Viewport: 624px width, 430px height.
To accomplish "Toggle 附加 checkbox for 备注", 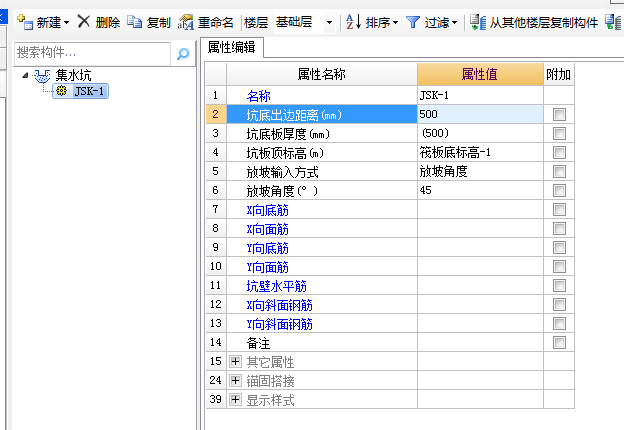I will [559, 342].
